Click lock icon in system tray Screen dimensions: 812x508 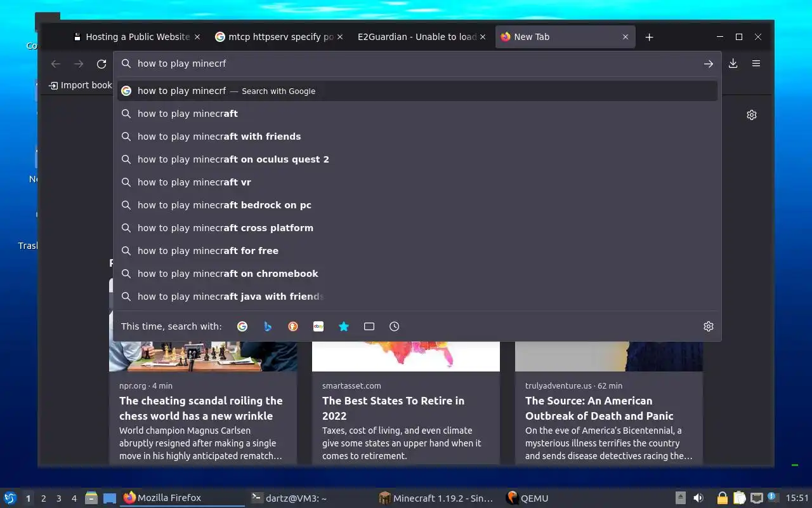pyautogui.click(x=722, y=498)
